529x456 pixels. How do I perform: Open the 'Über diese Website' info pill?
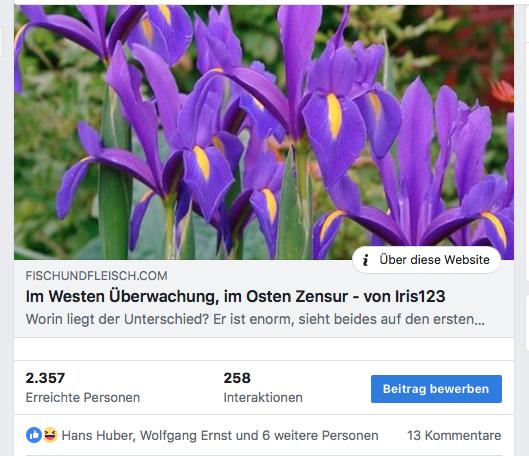426,260
